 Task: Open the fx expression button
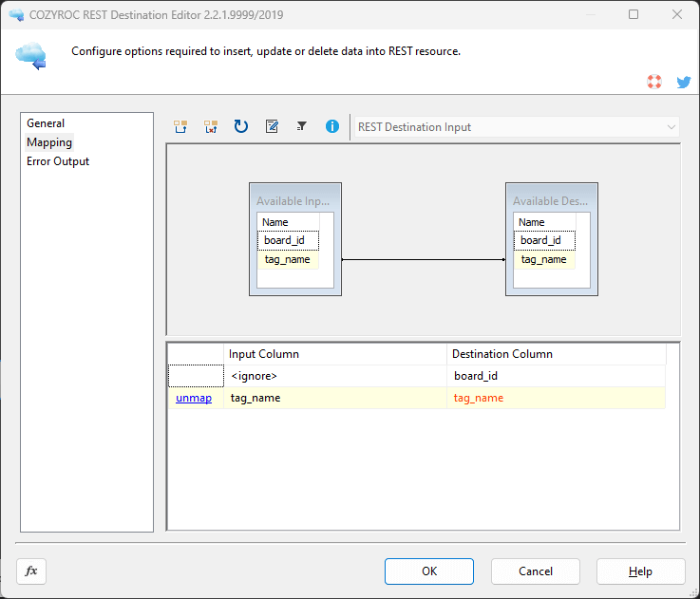(x=31, y=571)
